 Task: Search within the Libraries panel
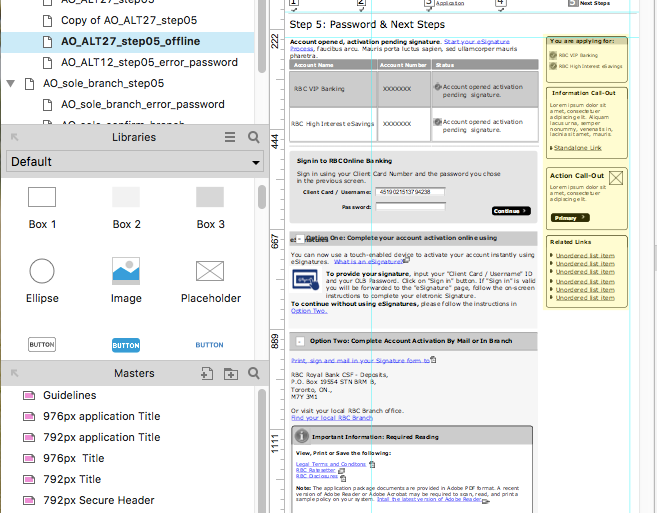coord(253,137)
